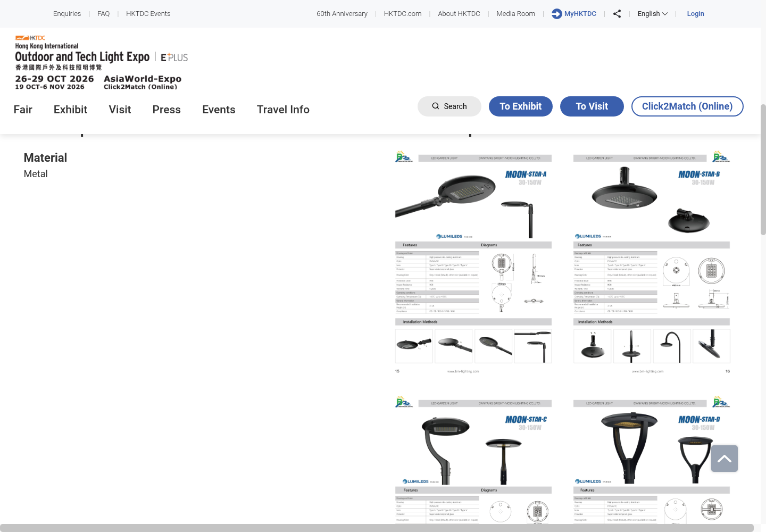The height and width of the screenshot is (532, 766).
Task: Open the Exhibit menu
Action: pos(70,110)
